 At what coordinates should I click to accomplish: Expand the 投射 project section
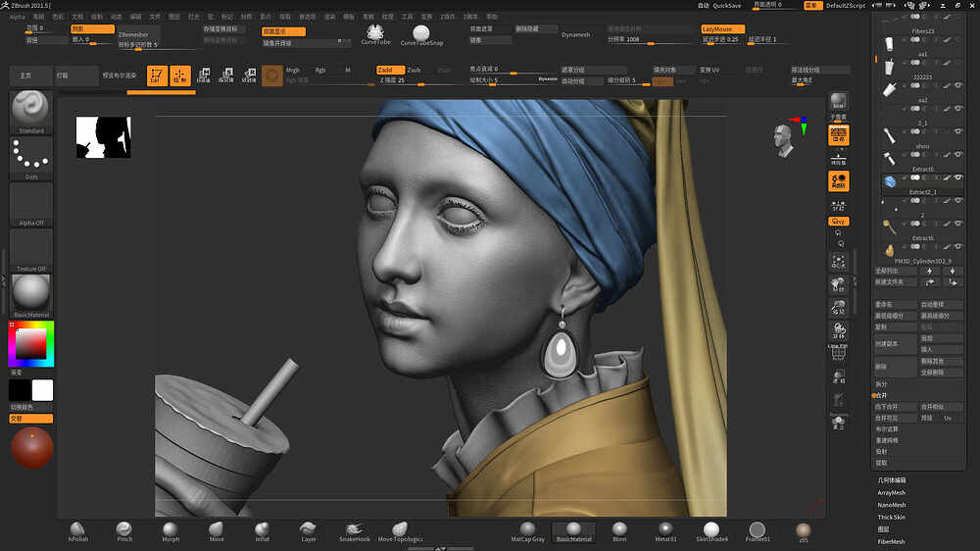[881, 452]
